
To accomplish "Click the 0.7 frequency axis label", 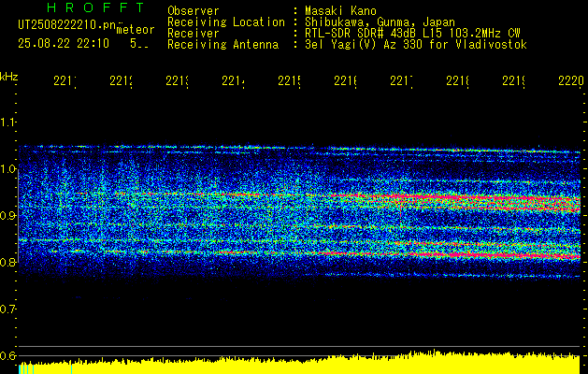I will tap(8, 309).
